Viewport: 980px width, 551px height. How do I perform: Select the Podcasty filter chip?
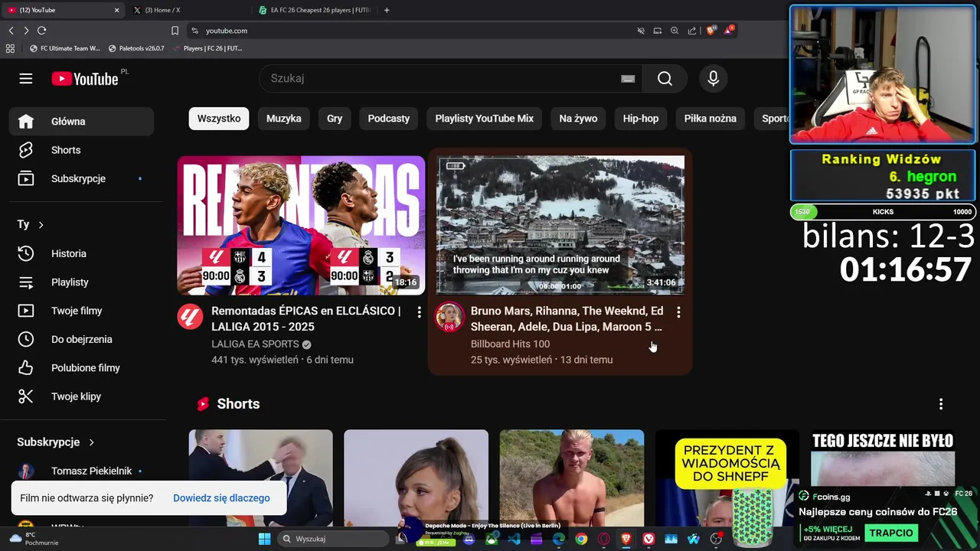point(389,119)
